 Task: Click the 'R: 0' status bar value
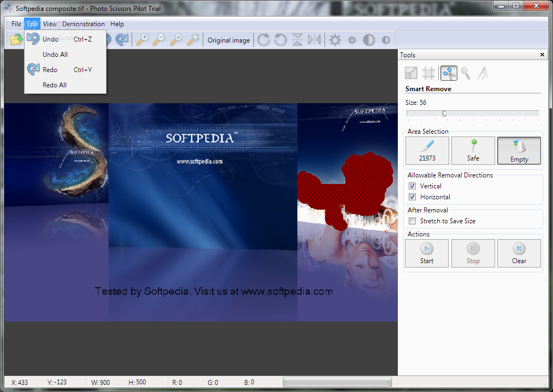coord(177,383)
